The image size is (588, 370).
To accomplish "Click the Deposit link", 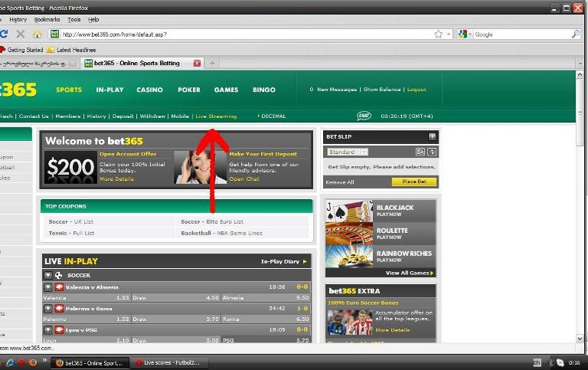I will (122, 116).
